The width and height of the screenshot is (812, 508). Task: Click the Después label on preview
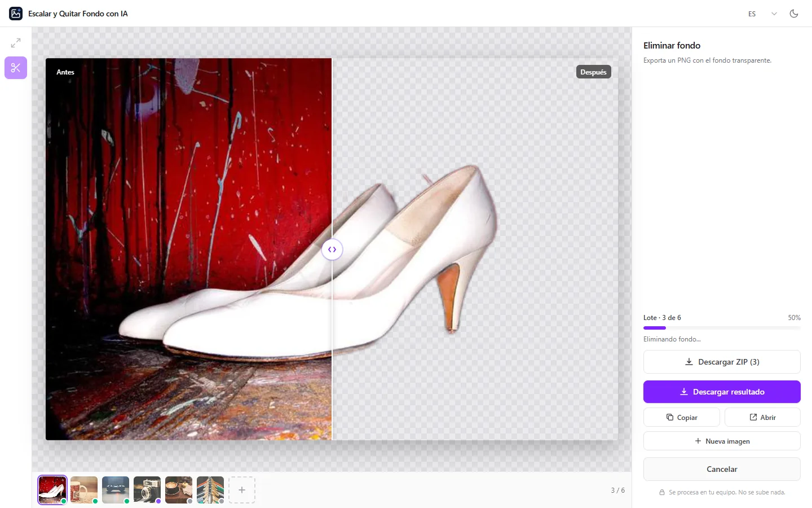[x=593, y=72]
